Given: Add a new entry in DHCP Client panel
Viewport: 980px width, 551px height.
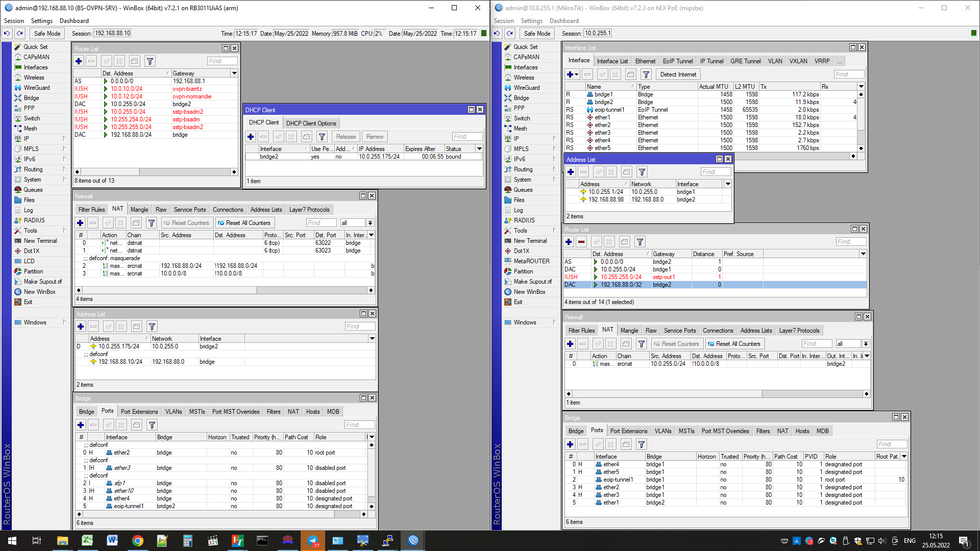Looking at the screenshot, I should tap(251, 137).
